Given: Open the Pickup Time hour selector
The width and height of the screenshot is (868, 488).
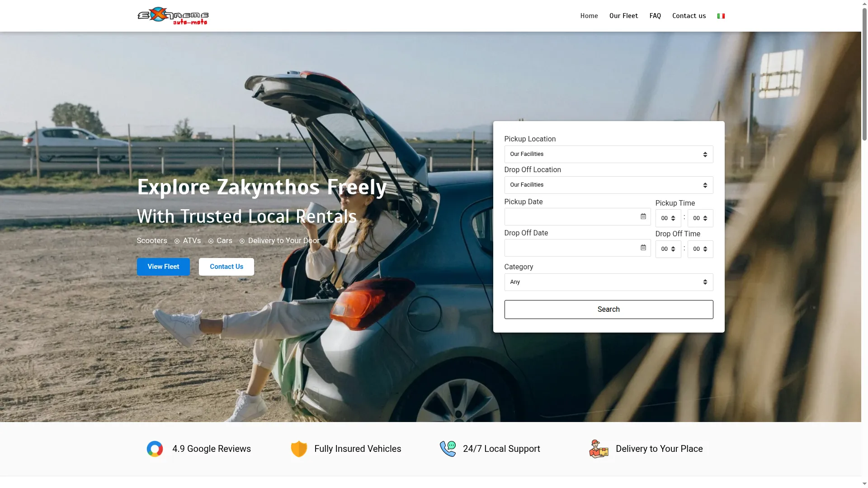Looking at the screenshot, I should (x=668, y=218).
